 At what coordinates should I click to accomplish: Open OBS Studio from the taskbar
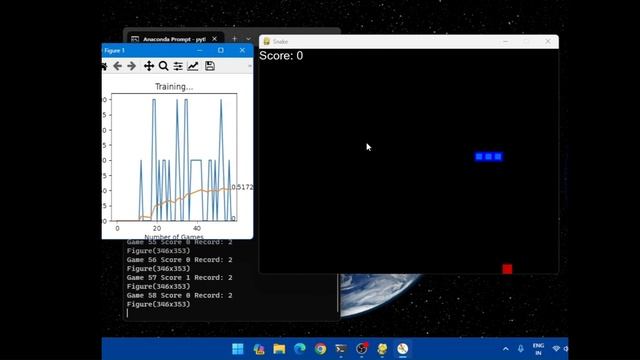pyautogui.click(x=362, y=349)
